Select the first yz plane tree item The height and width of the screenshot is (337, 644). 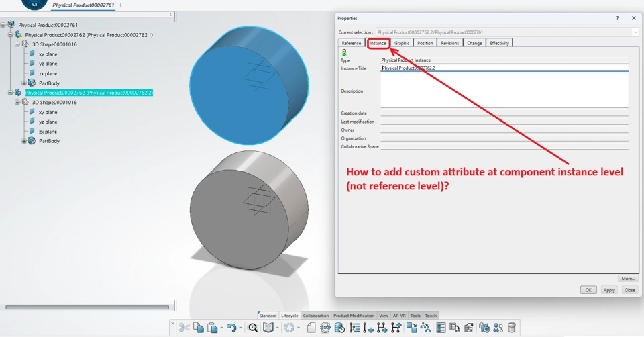(48, 64)
